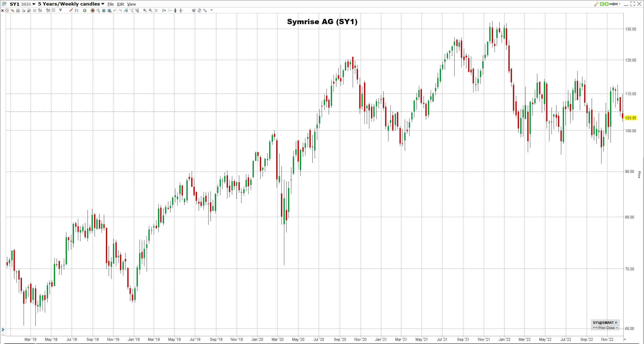Viewport: 644px width, 344px height.
Task: Click the clock time-parameters toolbar icon
Action: click(29, 11)
